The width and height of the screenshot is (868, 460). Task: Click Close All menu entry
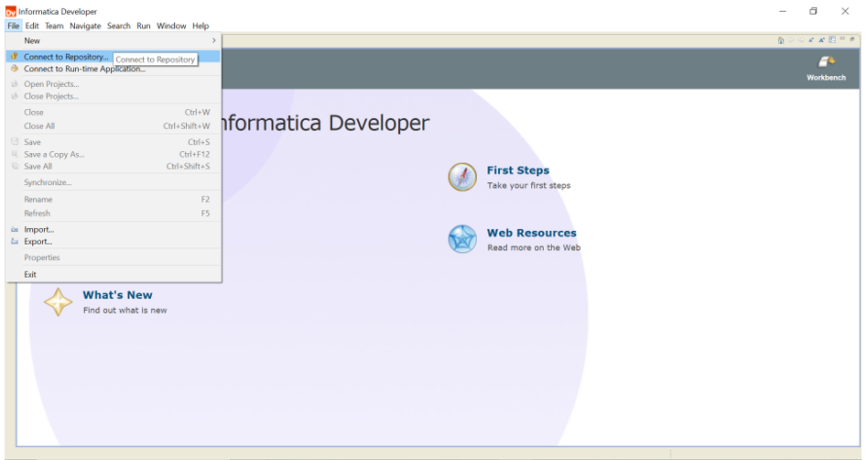pyautogui.click(x=113, y=126)
